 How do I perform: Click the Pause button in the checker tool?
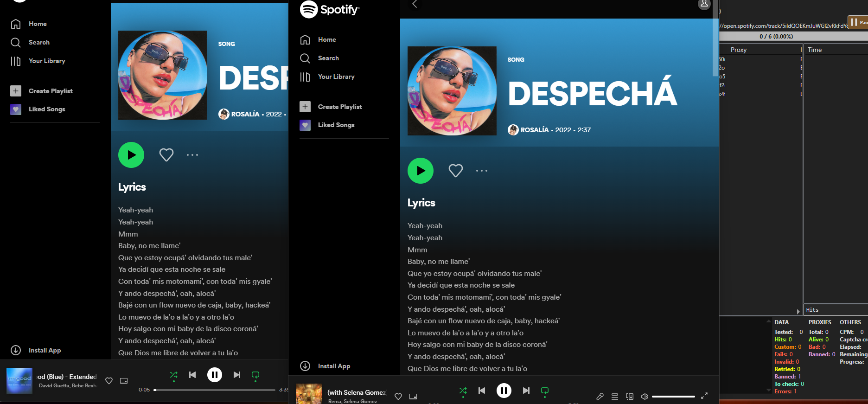coord(858,22)
